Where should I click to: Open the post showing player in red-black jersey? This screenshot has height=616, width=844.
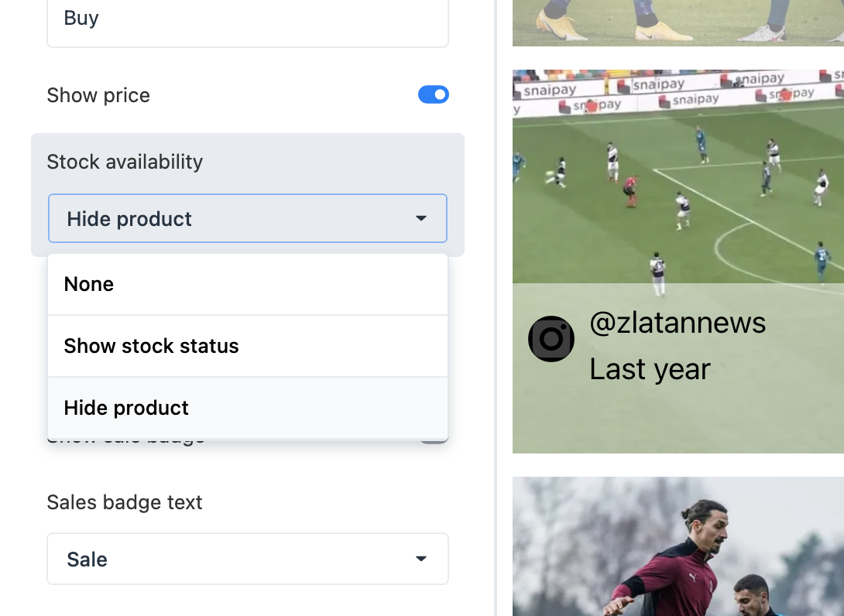[678, 546]
